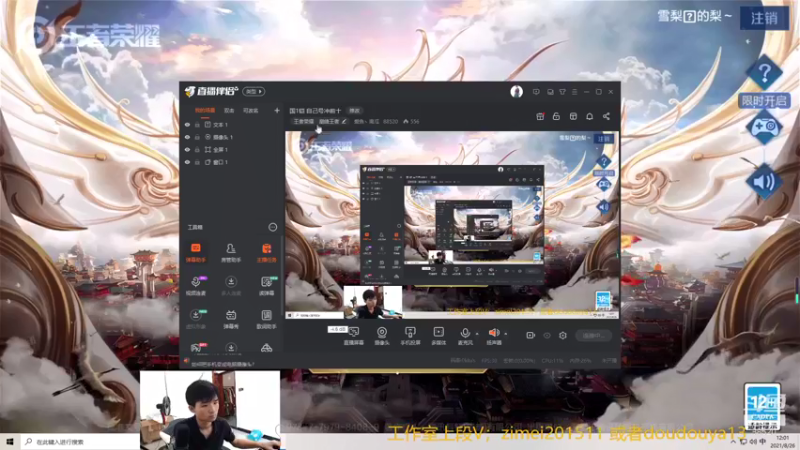800x450 pixels.
Task: Click the Windows taskbar search box
Action: coord(81,442)
